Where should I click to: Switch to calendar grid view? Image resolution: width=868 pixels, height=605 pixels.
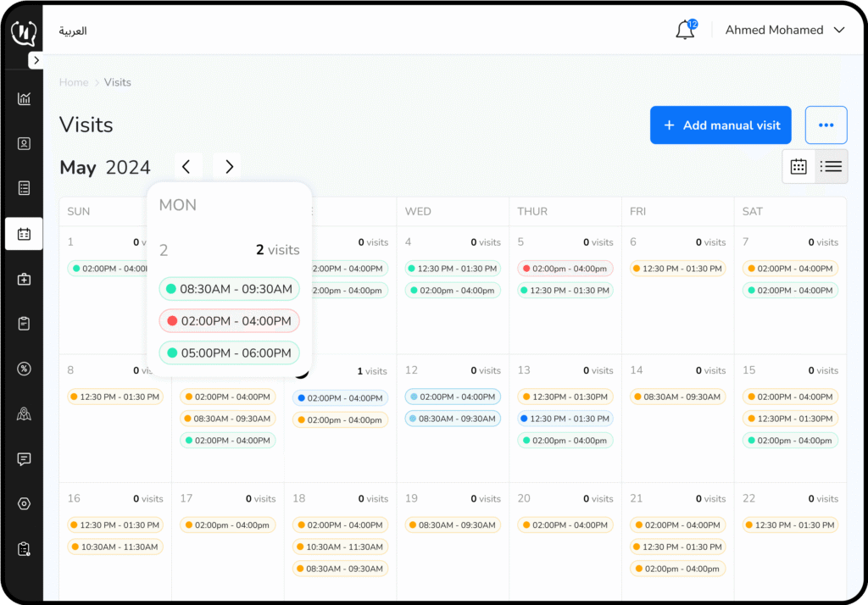pos(798,167)
